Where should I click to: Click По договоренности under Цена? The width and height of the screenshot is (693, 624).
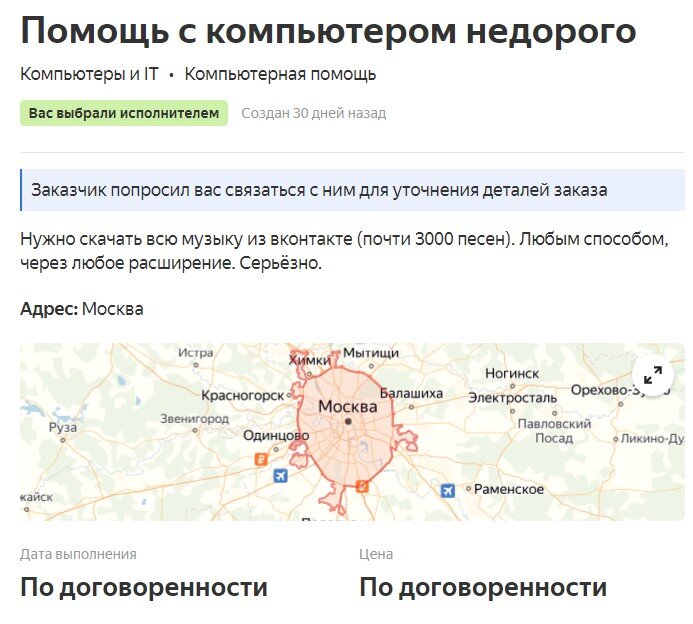(483, 588)
